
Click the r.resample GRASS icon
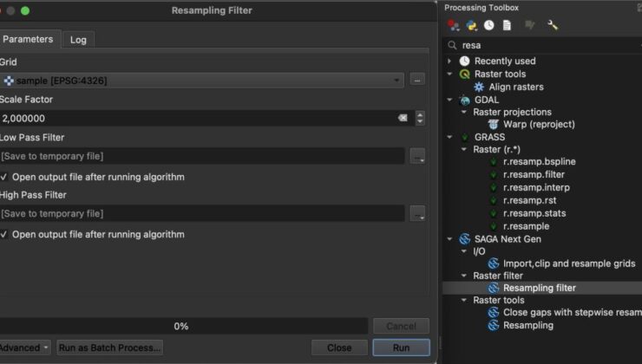point(494,226)
